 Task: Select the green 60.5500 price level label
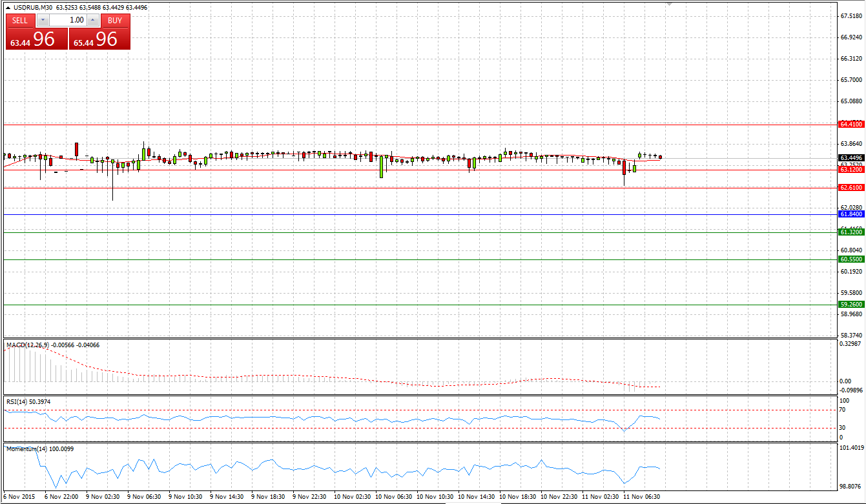(851, 259)
